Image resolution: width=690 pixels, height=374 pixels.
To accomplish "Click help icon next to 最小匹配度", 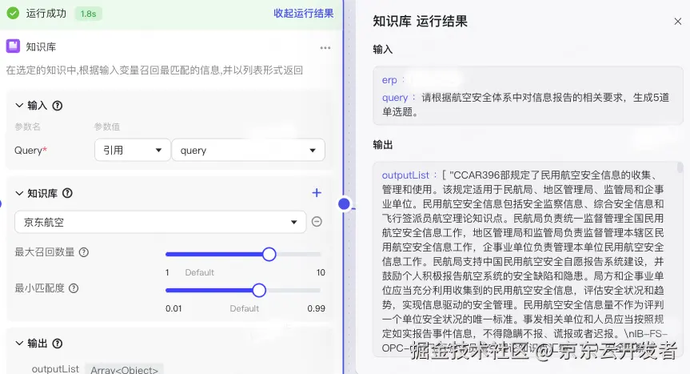I will (73, 288).
